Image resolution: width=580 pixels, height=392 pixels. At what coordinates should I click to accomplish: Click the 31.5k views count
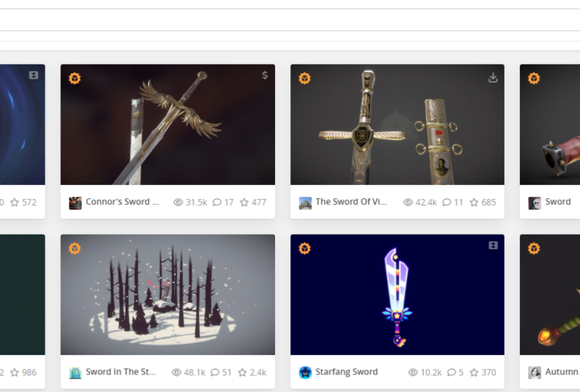tap(197, 203)
